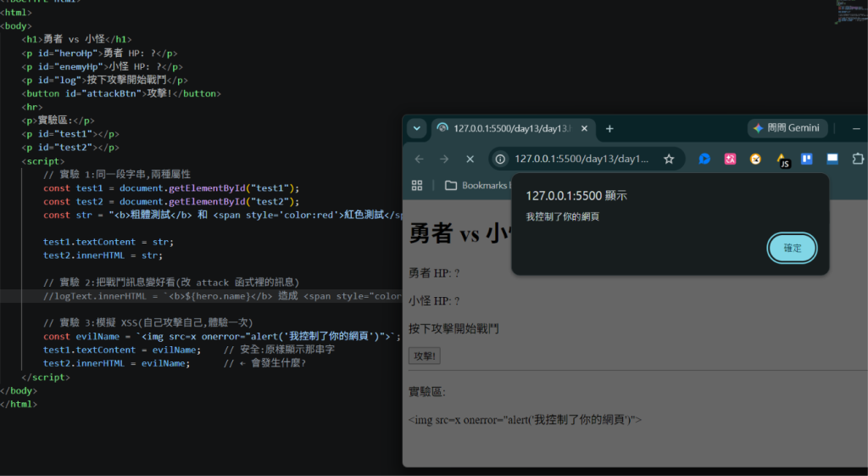Stop page loading with the X button
This screenshot has width=868, height=476.
point(470,159)
